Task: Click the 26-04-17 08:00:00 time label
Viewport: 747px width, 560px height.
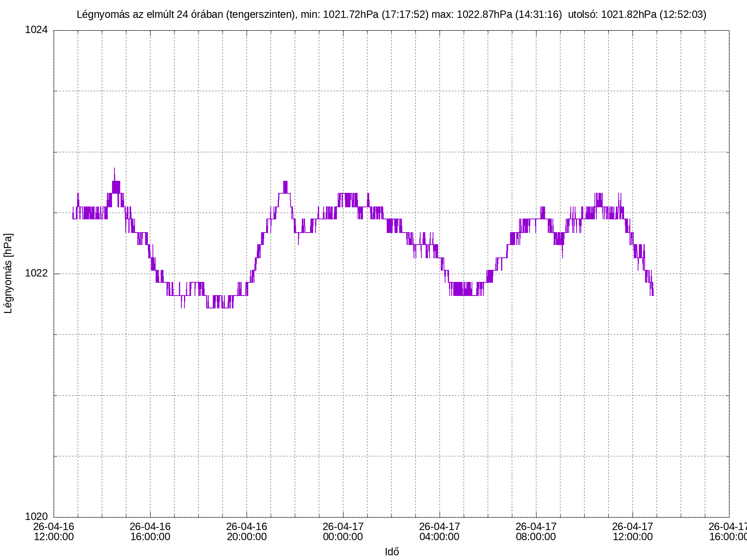Action: [536, 532]
